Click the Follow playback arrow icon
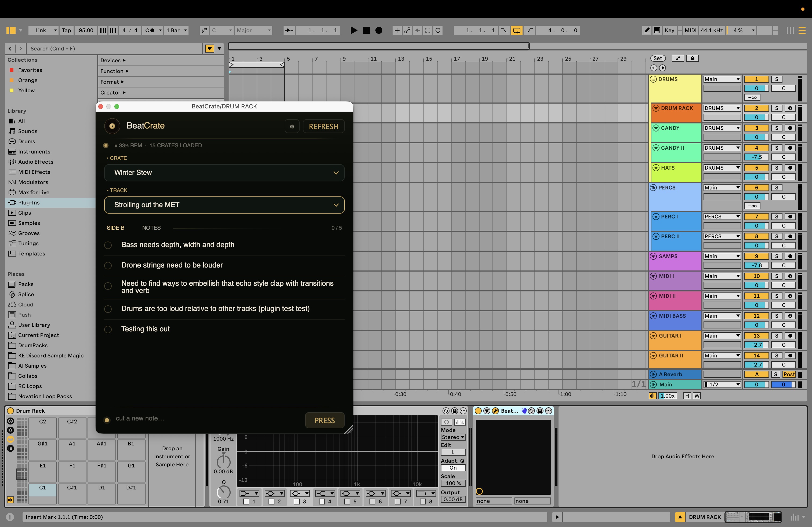Viewport: 812px width, 527px height. point(289,30)
